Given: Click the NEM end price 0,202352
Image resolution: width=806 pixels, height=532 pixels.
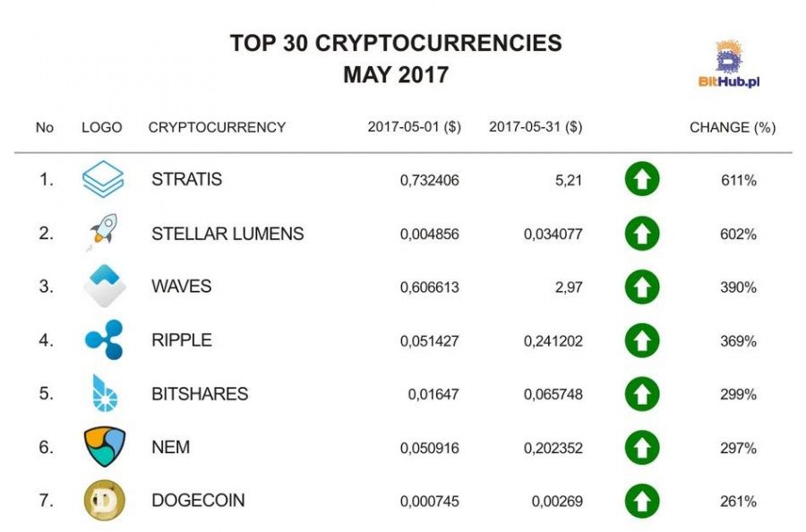Looking at the screenshot, I should point(553,448).
